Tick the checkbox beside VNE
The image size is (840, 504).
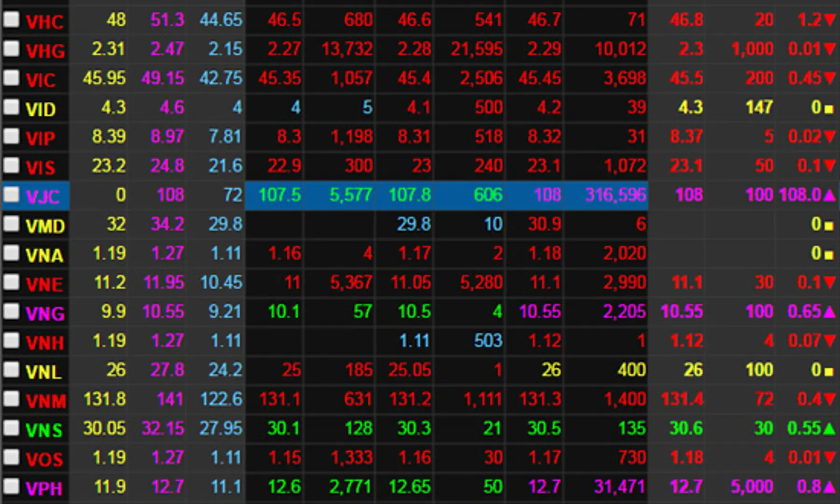tap(11, 282)
